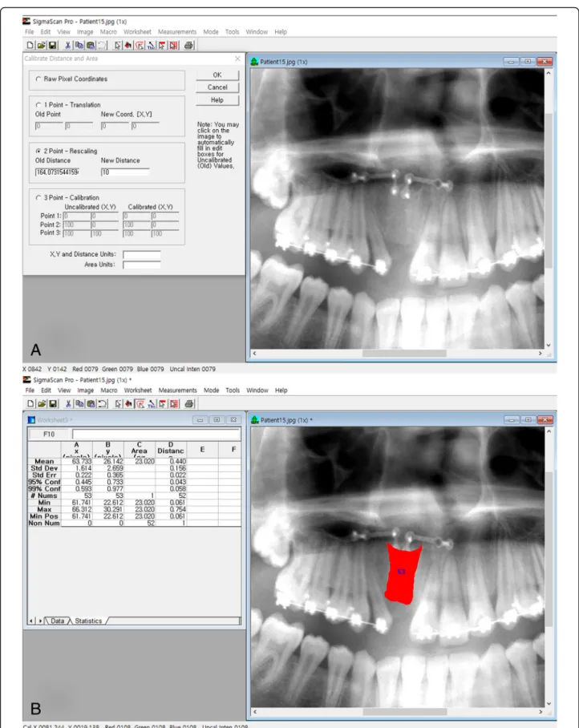
Task: Click text annotation icon in lower toolbar
Action: click(152, 403)
